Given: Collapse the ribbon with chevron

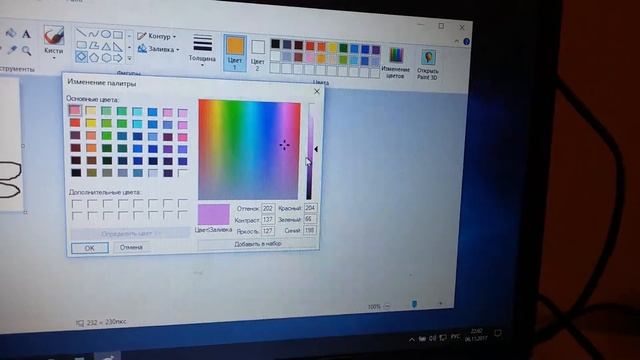Looking at the screenshot, I should coord(457,41).
